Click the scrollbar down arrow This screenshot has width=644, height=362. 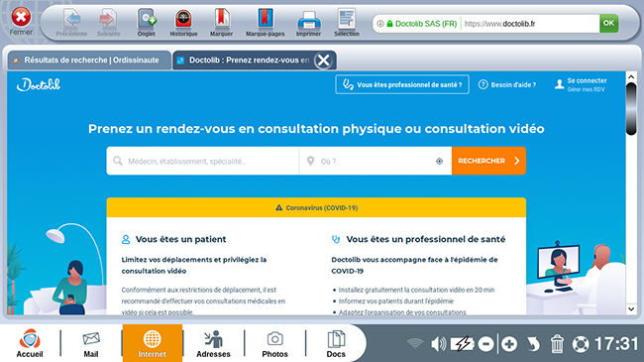pos(631,308)
